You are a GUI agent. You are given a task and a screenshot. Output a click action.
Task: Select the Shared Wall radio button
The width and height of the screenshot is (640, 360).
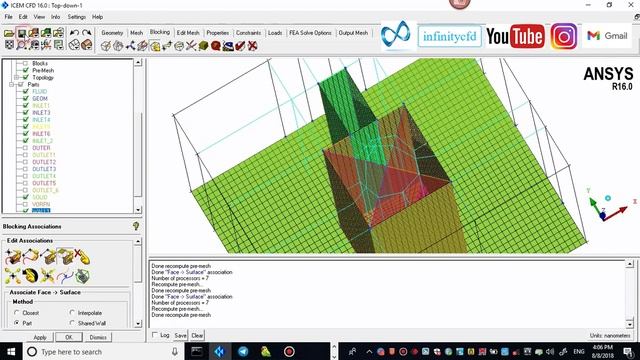(72, 323)
